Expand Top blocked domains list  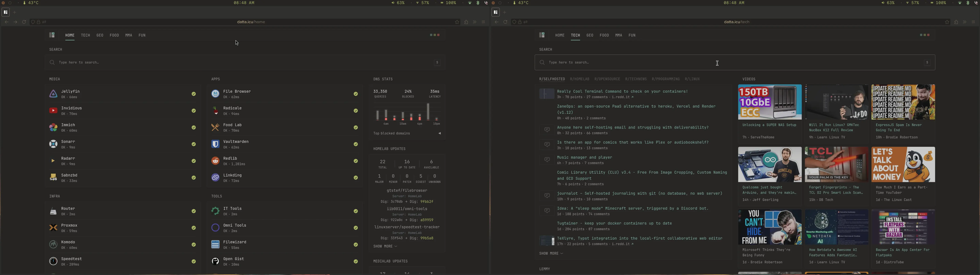(x=439, y=133)
